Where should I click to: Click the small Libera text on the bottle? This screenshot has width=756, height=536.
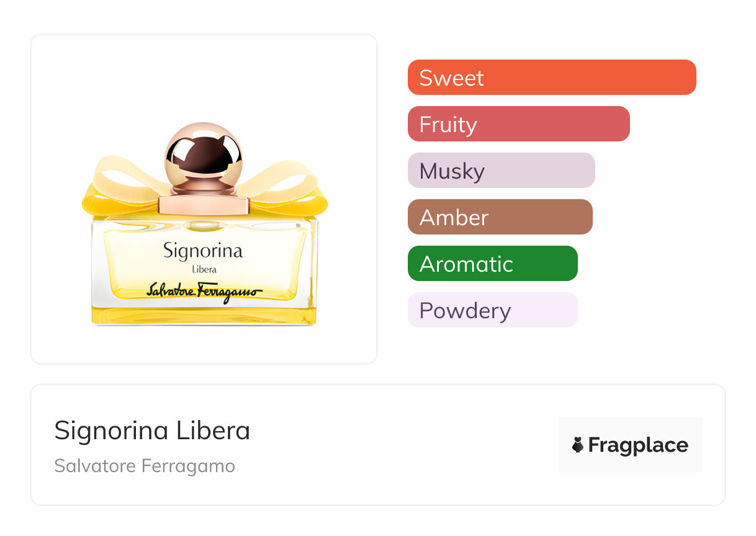pyautogui.click(x=204, y=270)
